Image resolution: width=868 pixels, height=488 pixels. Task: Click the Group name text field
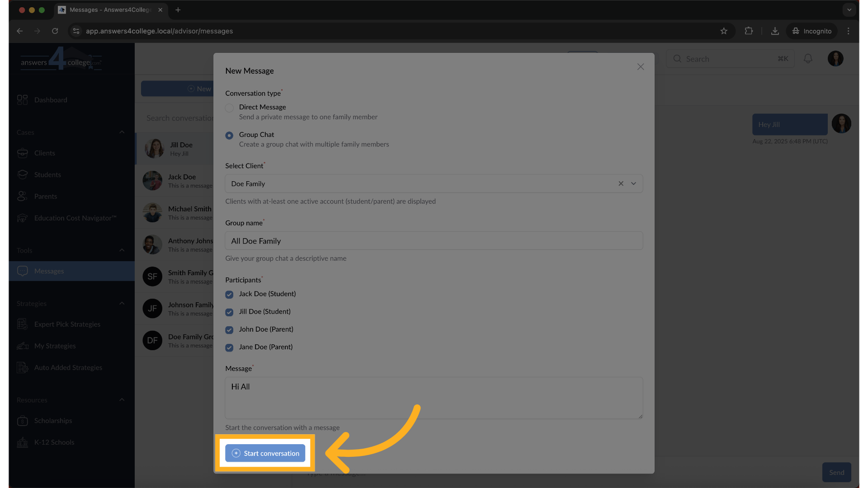[434, 241]
